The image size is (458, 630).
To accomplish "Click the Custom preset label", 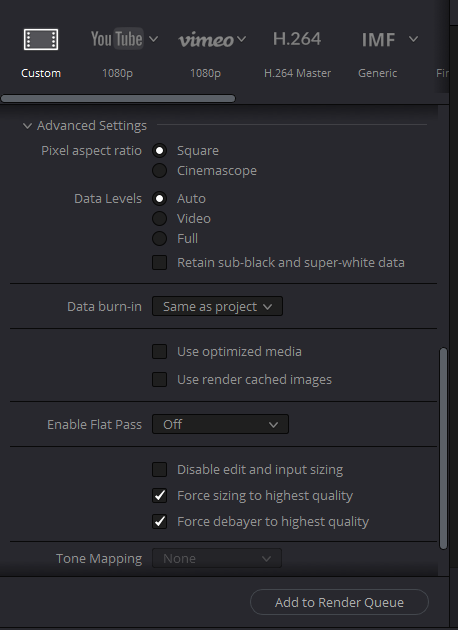I will [41, 73].
